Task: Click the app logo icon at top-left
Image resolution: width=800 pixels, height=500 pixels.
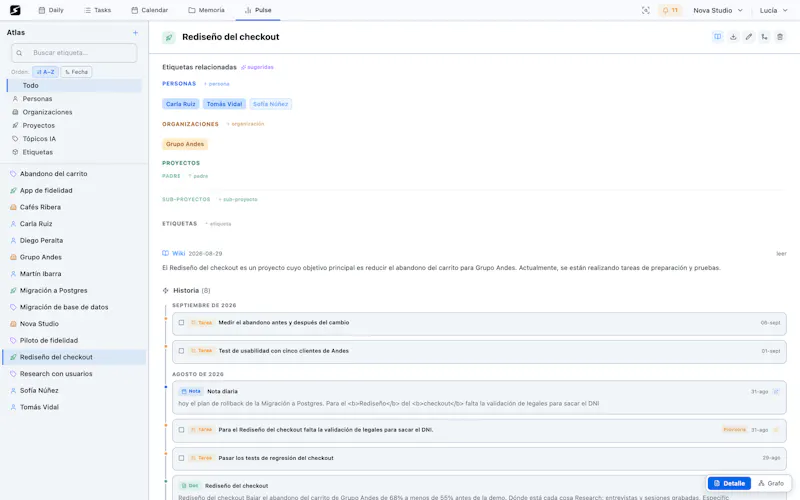Action: (x=15, y=10)
